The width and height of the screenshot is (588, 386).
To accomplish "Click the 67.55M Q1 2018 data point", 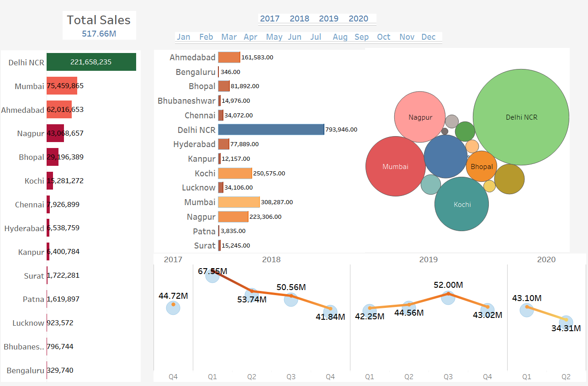I will click(x=212, y=275).
